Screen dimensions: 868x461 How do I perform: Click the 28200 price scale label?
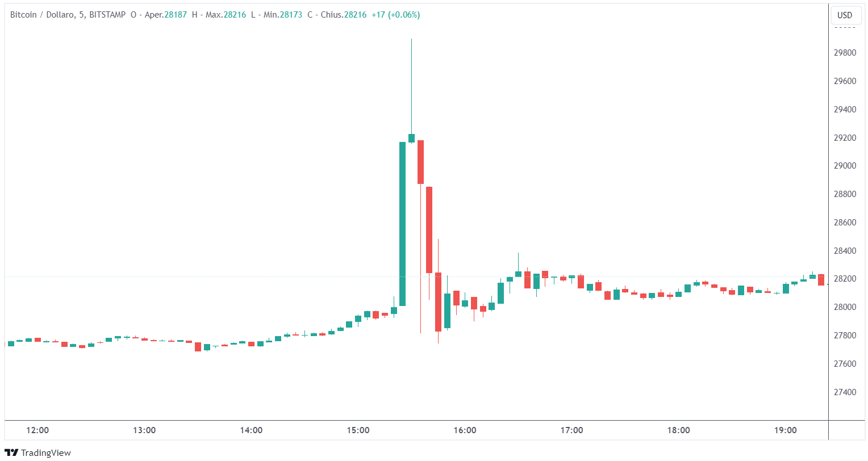click(845, 279)
